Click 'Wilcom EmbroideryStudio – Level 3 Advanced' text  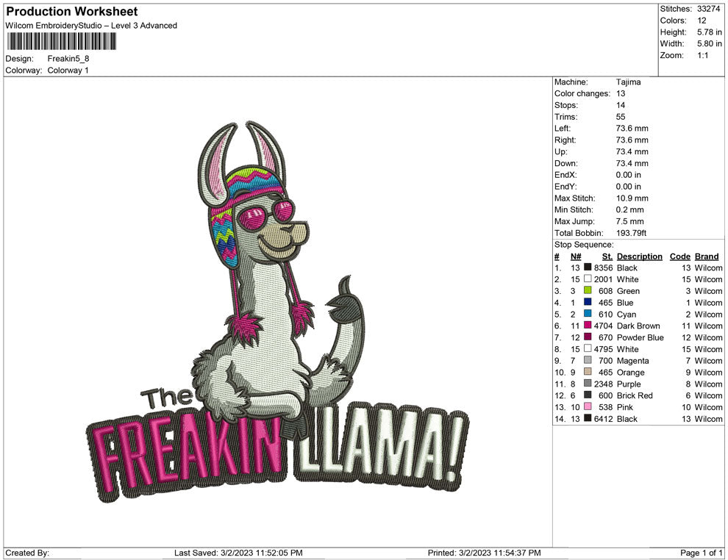[91, 26]
